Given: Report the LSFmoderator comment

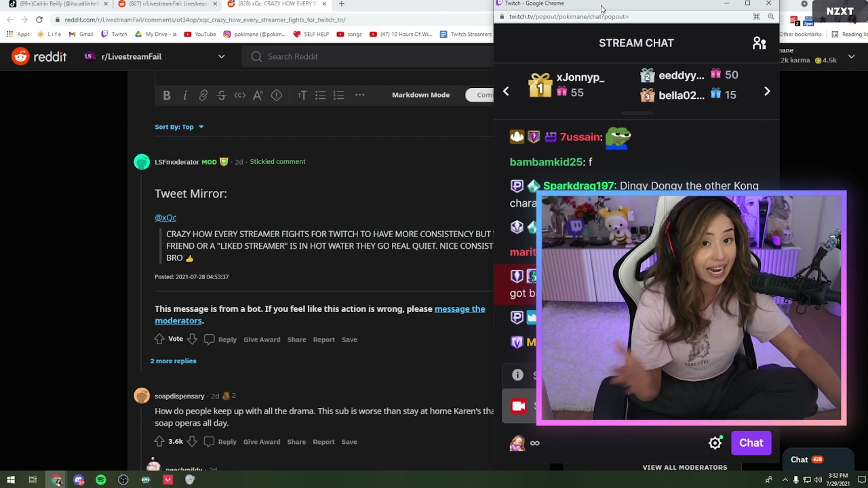Looking at the screenshot, I should click(324, 340).
